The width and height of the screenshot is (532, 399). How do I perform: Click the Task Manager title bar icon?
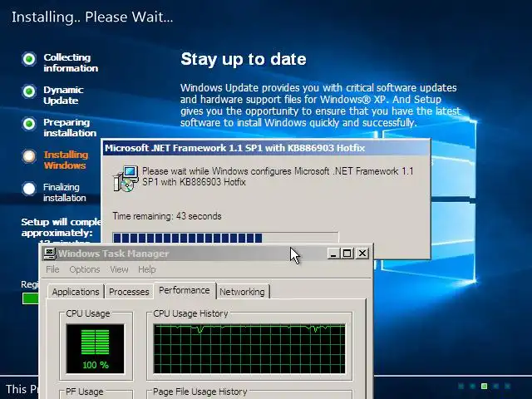click(x=50, y=253)
